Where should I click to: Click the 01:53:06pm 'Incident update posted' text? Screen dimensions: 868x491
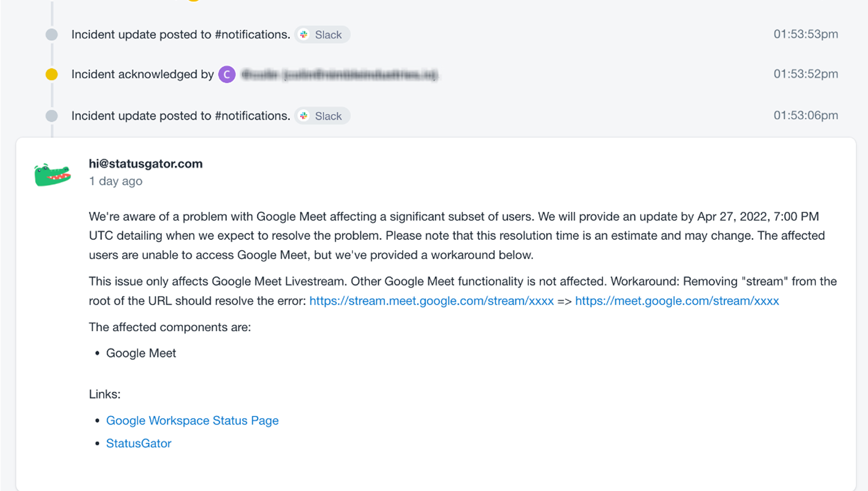[x=181, y=116]
